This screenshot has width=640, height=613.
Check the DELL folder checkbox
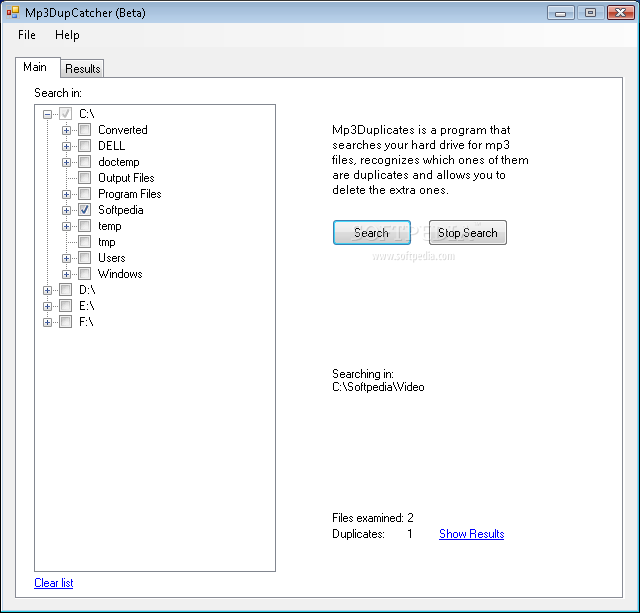[x=84, y=146]
